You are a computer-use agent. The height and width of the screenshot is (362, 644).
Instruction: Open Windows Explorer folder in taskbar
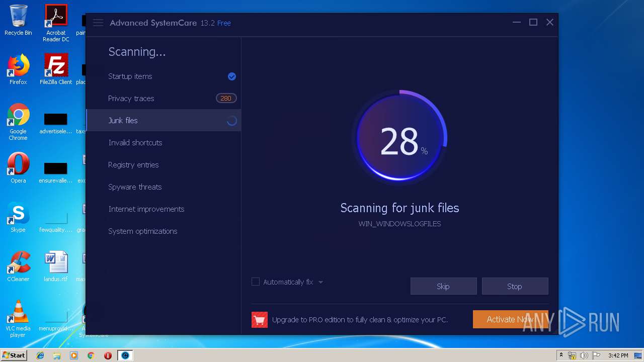tap(57, 355)
